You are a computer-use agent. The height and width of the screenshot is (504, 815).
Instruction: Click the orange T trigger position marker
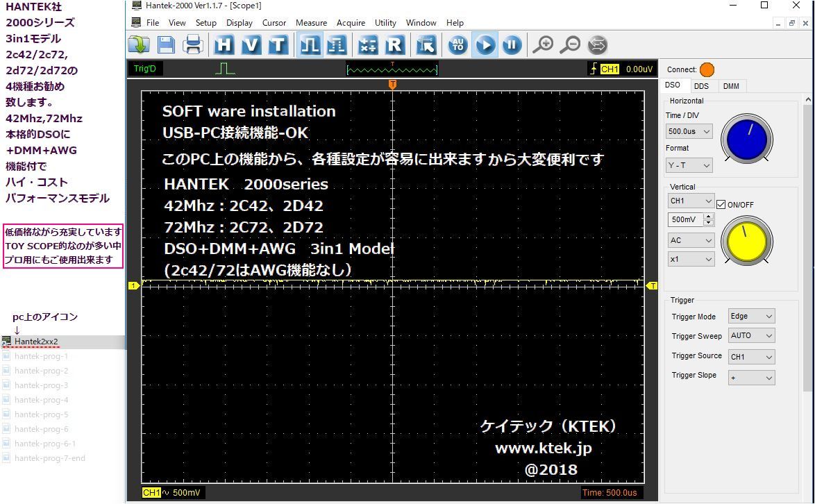click(x=392, y=84)
